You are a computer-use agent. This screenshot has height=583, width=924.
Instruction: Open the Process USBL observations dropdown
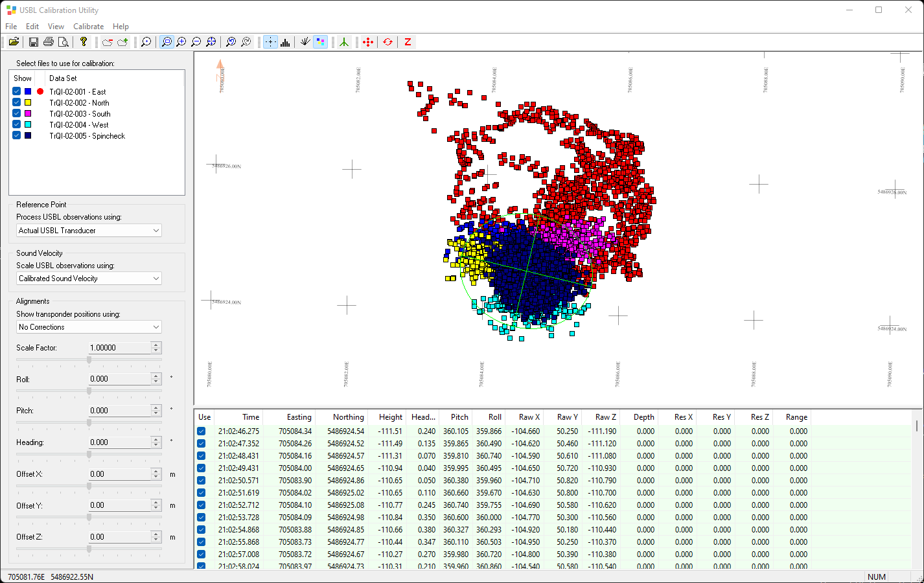click(x=156, y=230)
